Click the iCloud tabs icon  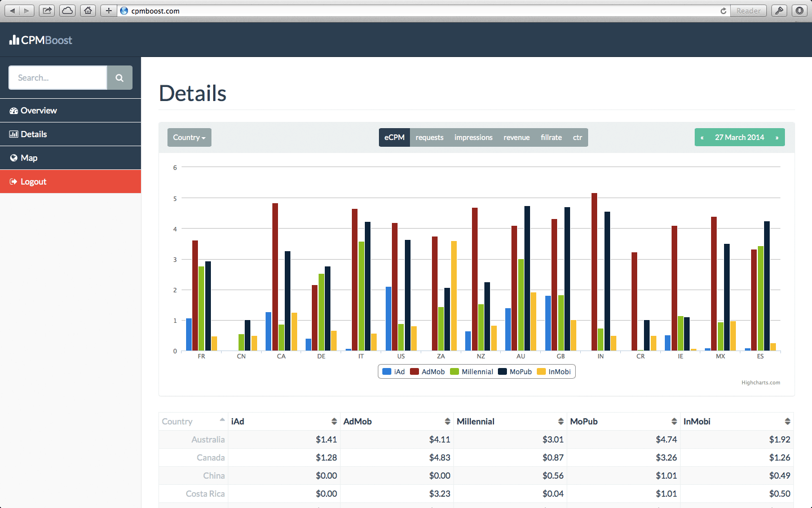67,11
